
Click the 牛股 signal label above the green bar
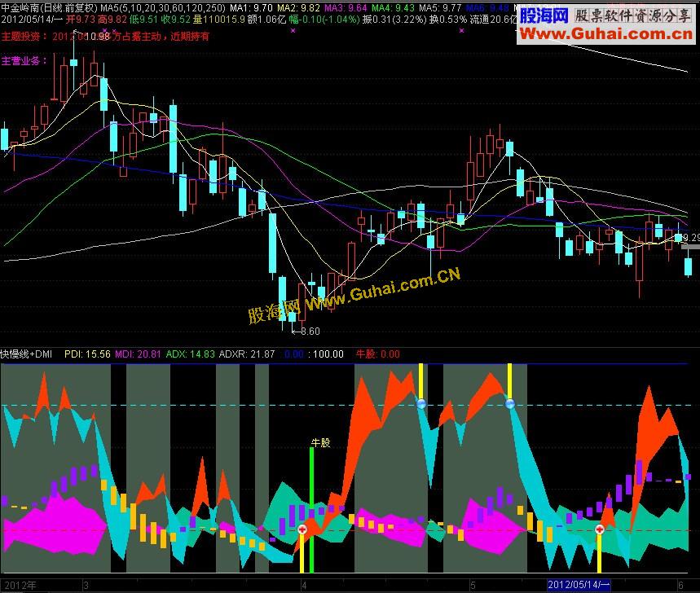point(320,442)
